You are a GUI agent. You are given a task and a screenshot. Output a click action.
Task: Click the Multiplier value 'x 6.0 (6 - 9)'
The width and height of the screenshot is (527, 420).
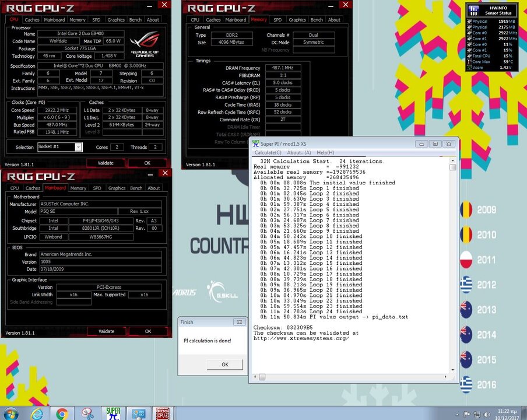[x=57, y=118]
